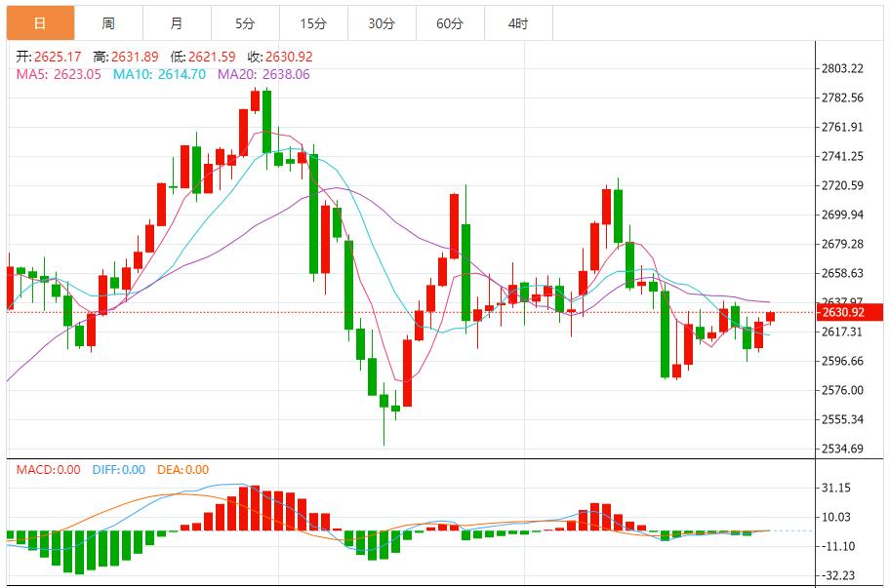Click the -32.23 MACD axis label

tap(838, 575)
